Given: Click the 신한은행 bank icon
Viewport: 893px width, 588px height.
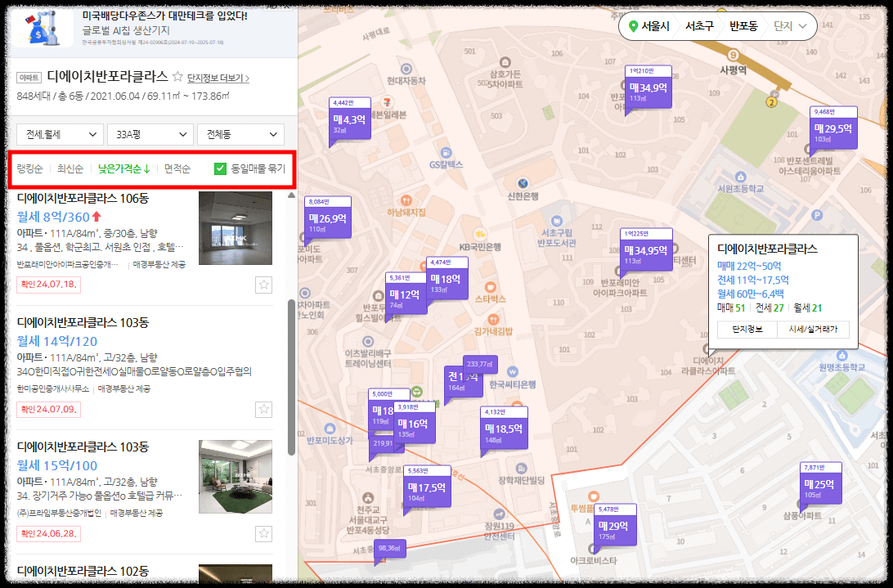Looking at the screenshot, I should [x=523, y=183].
